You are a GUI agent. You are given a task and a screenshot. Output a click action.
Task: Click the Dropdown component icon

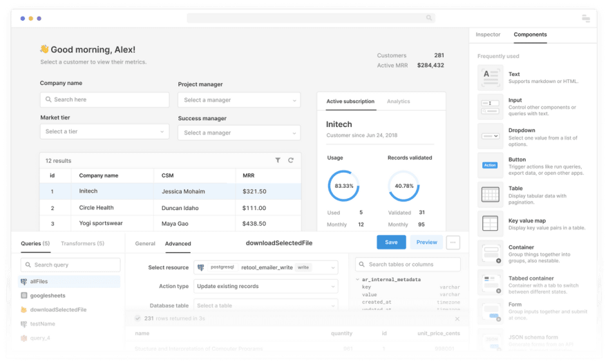[x=490, y=136]
